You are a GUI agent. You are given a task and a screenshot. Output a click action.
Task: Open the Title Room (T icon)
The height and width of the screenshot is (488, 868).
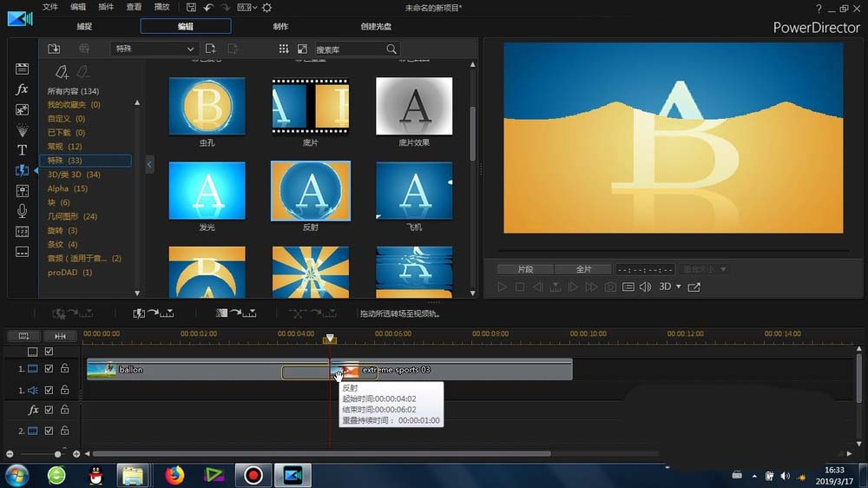click(22, 150)
